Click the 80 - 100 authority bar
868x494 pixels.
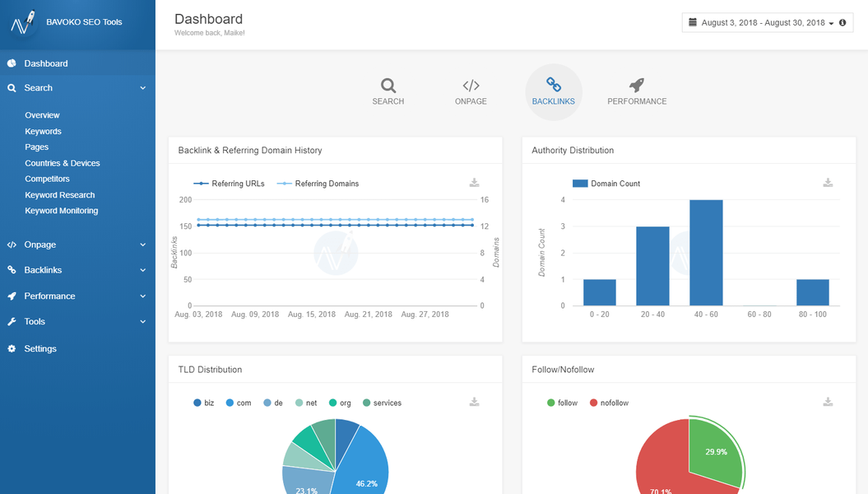[813, 292]
